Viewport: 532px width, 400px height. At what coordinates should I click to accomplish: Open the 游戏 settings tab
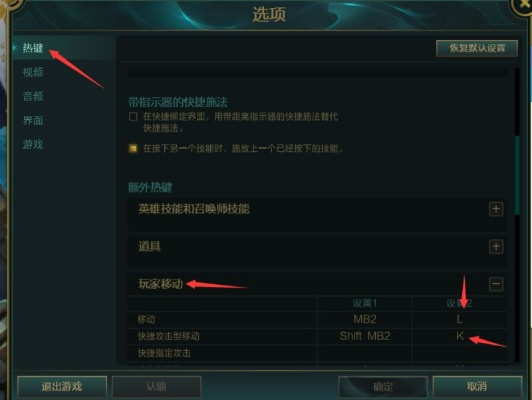pyautogui.click(x=33, y=145)
